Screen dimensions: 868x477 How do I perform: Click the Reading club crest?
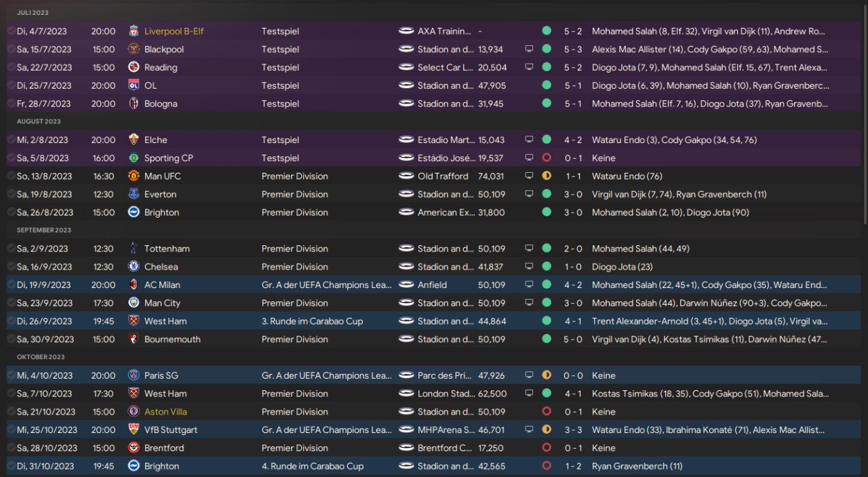click(134, 68)
